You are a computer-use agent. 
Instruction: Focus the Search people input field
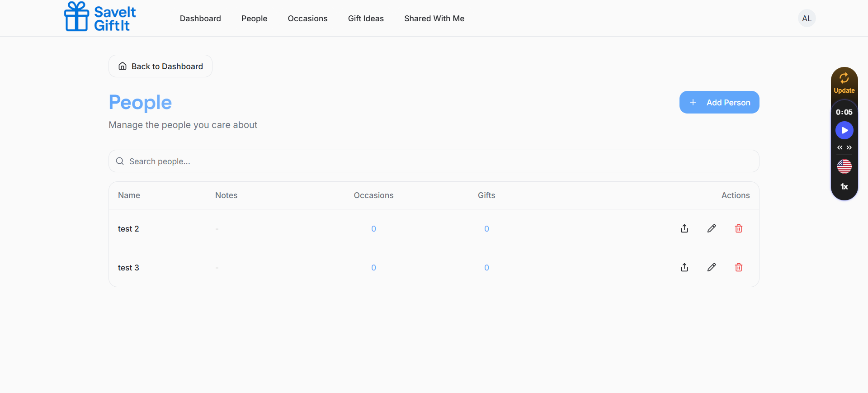coord(434,161)
